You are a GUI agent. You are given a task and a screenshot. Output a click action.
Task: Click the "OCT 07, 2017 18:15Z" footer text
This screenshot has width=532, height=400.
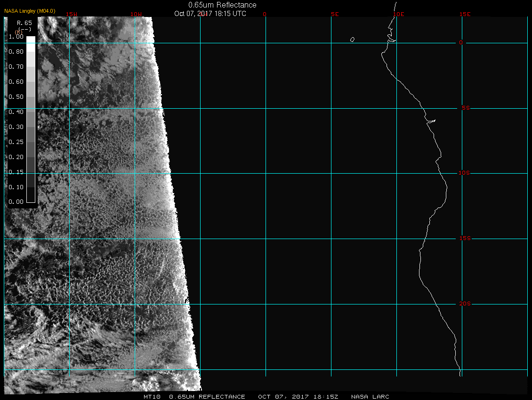tap(298, 397)
